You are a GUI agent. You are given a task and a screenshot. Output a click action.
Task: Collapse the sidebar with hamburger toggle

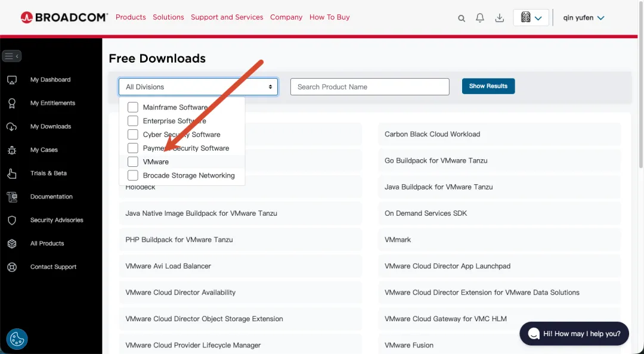coord(11,56)
